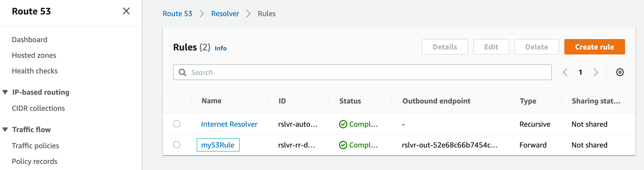Select the myS3Rule radio button
644x170 pixels.
177,145
